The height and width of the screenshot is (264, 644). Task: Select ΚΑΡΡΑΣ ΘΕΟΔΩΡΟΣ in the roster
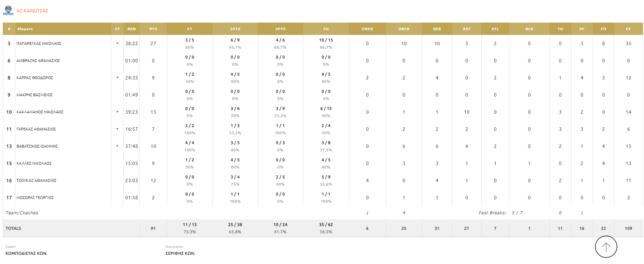point(35,78)
